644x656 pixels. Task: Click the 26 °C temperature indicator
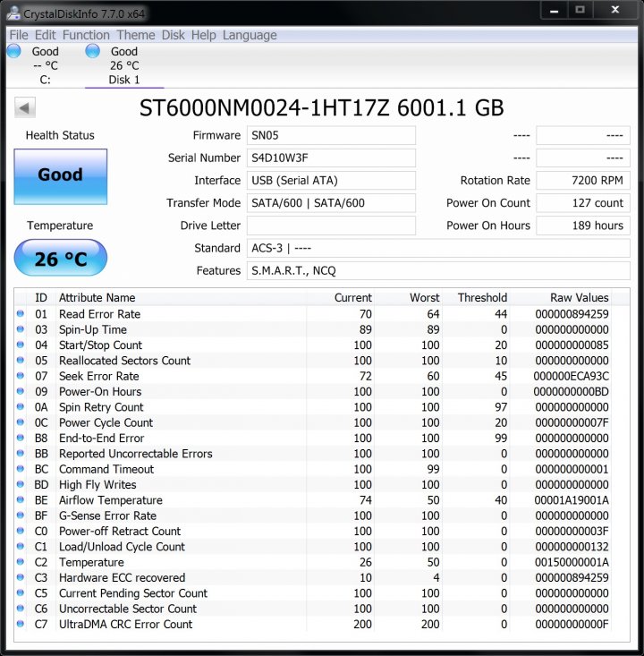click(x=61, y=258)
